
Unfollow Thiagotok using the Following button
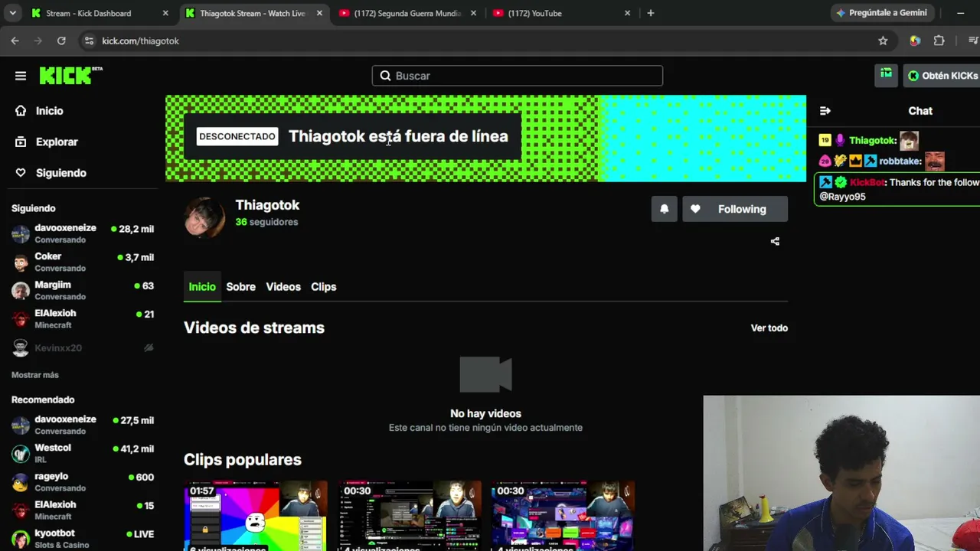(x=735, y=209)
